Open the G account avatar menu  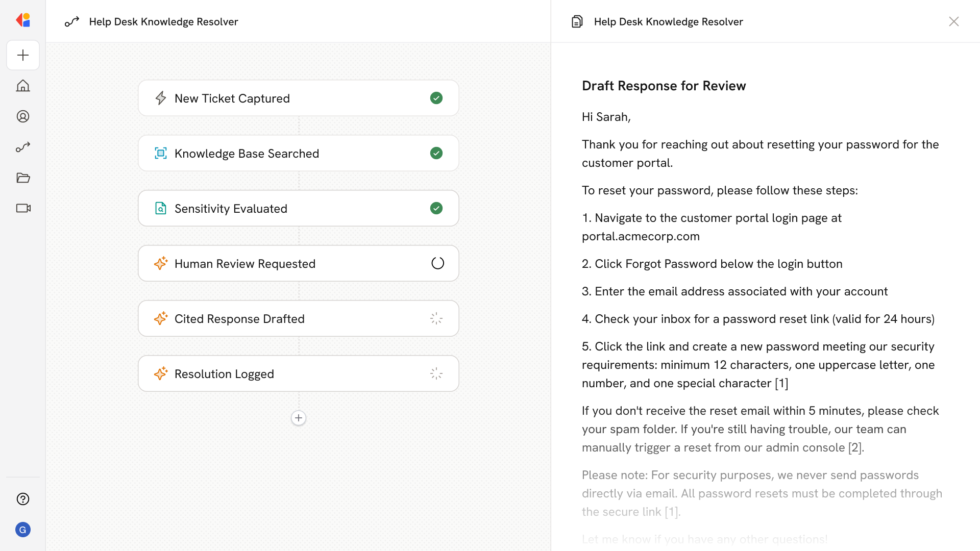(x=23, y=530)
